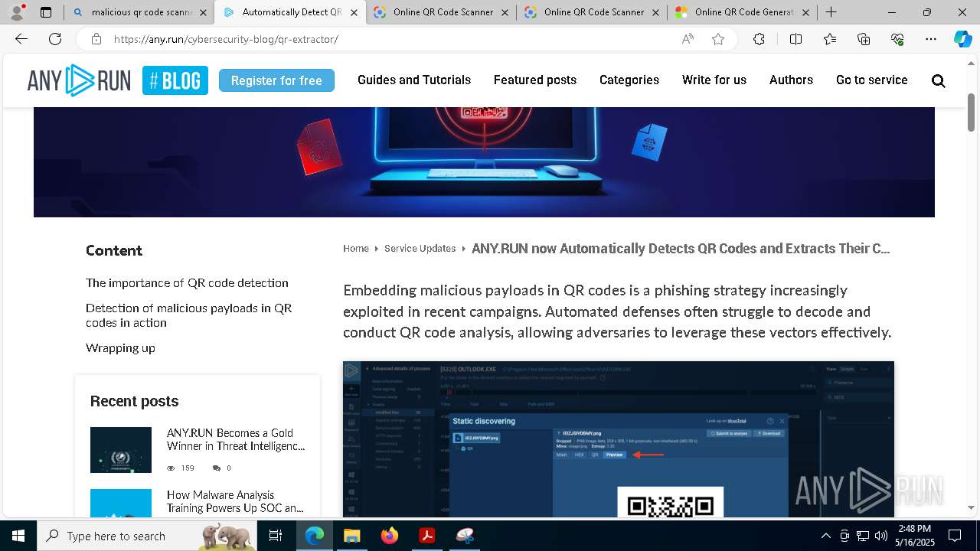Open Collections in Edge toolbar
Viewport: 980px width, 551px height.
pyautogui.click(x=864, y=39)
